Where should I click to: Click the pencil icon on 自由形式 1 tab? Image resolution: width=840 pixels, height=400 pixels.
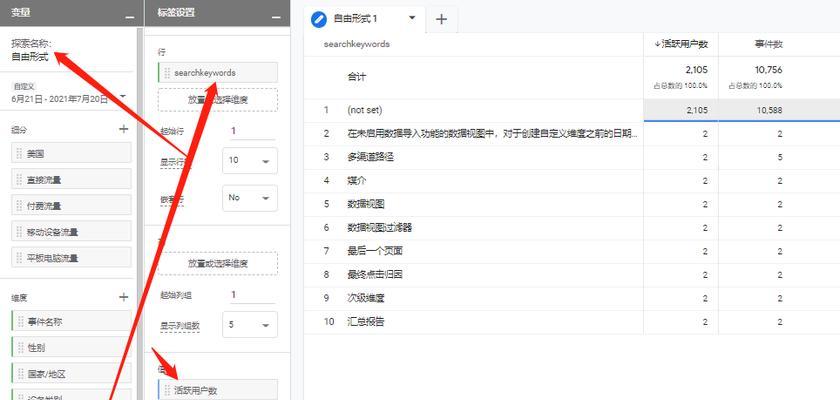click(x=319, y=19)
